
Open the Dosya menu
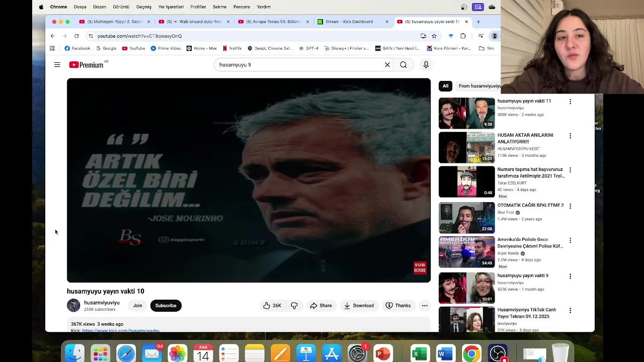[x=80, y=7]
